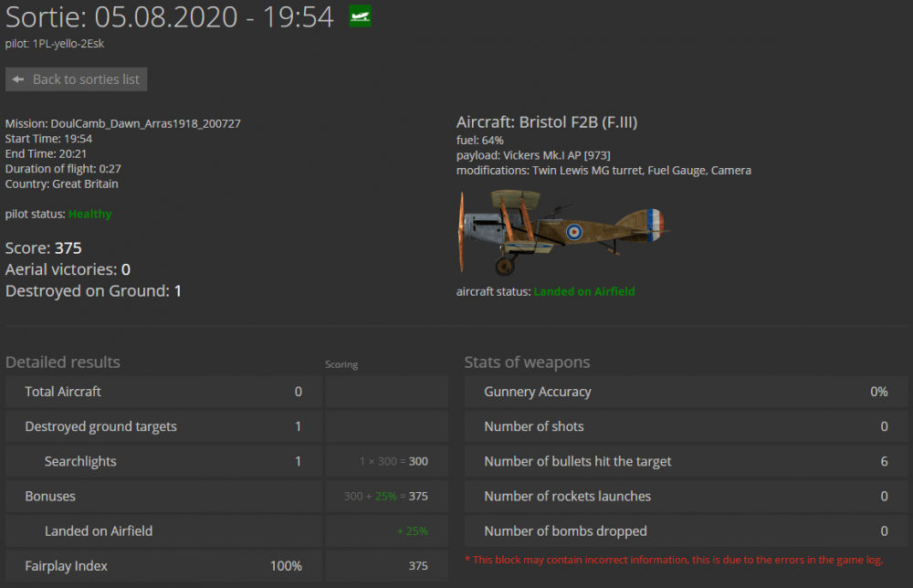Click the mission name DoulCamb_Dawn_Arras1918_200727
The image size is (913, 588).
123,123
